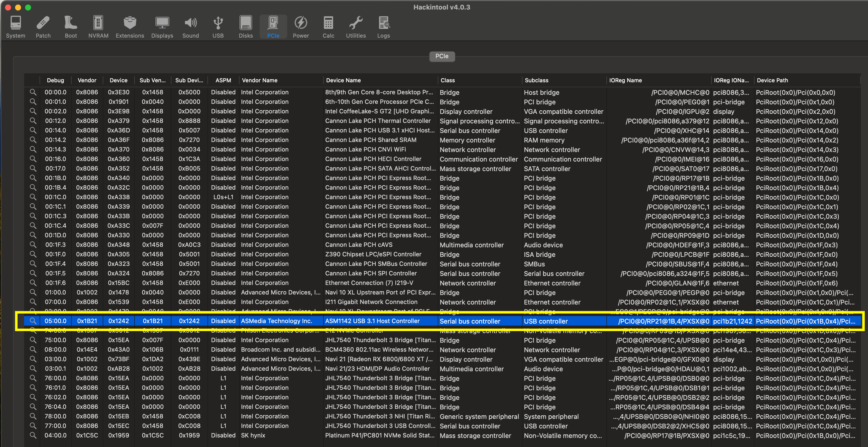Select the Cannon Lake PCH Thermal Controller row
This screenshot has width=868, height=447.
click(x=442, y=121)
